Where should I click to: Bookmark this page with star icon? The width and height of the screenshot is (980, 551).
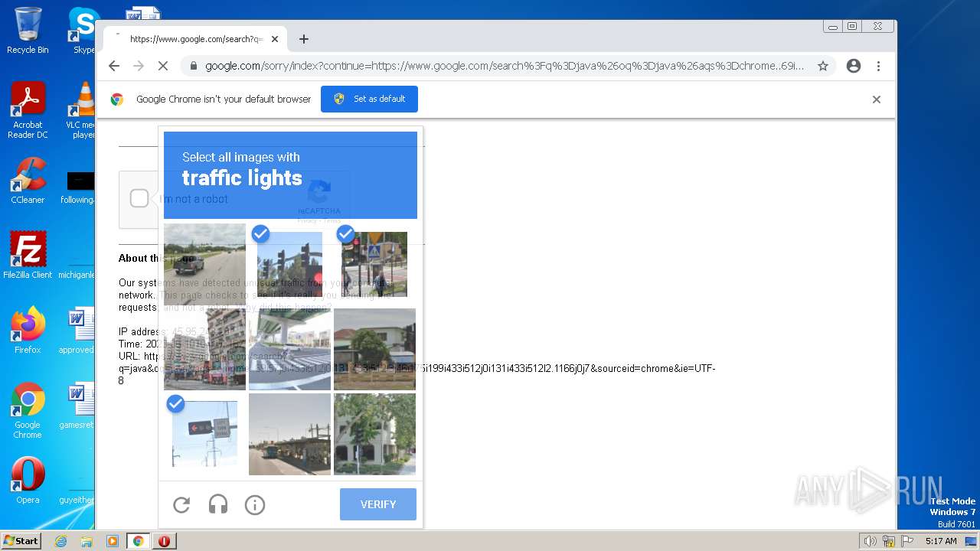click(x=823, y=66)
